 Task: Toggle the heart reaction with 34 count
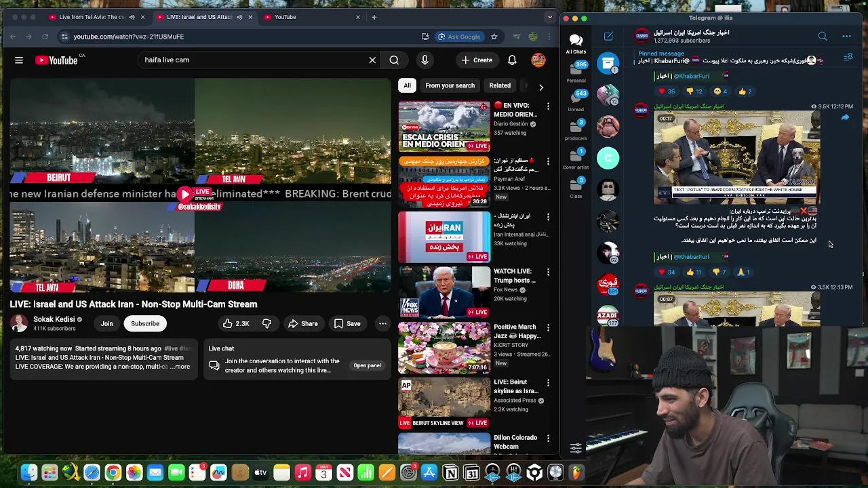(x=667, y=272)
